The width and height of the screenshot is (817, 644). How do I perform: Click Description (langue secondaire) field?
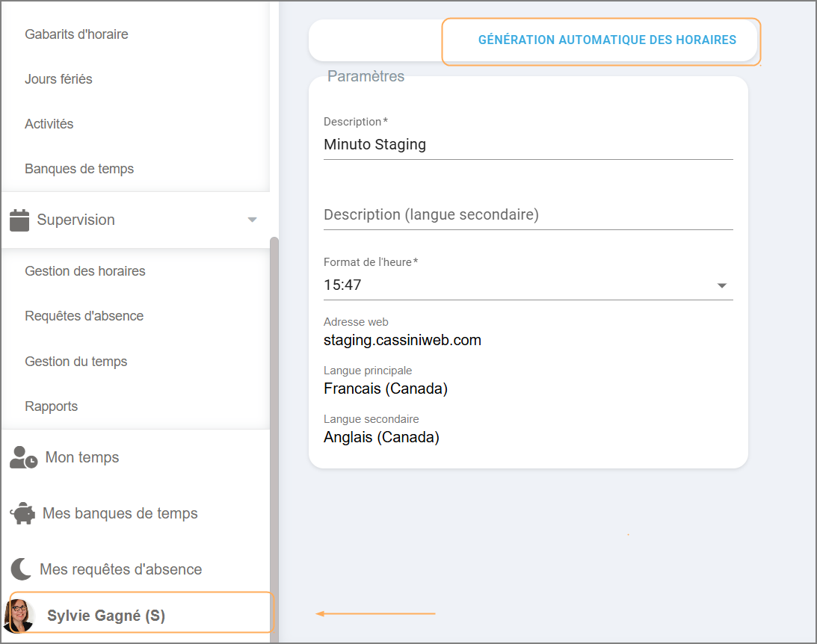528,215
